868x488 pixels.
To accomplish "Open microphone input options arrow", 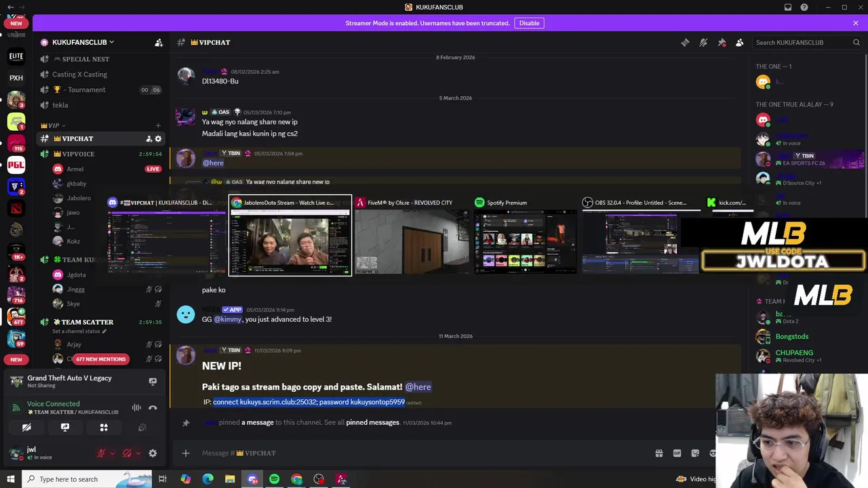I will [x=112, y=453].
